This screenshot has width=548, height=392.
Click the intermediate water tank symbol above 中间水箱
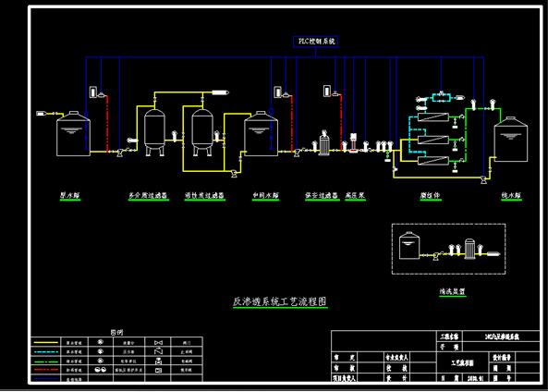[262, 133]
